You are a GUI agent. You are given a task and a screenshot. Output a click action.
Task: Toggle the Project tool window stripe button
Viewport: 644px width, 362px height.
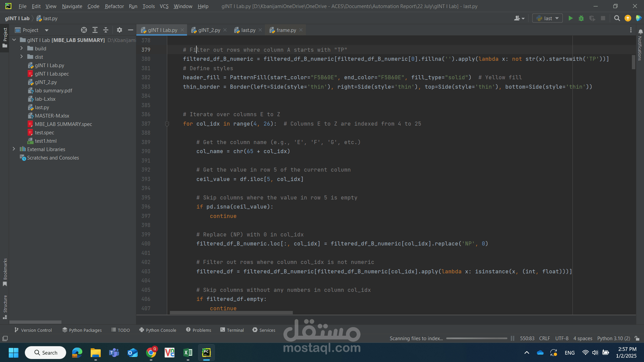(x=5, y=38)
